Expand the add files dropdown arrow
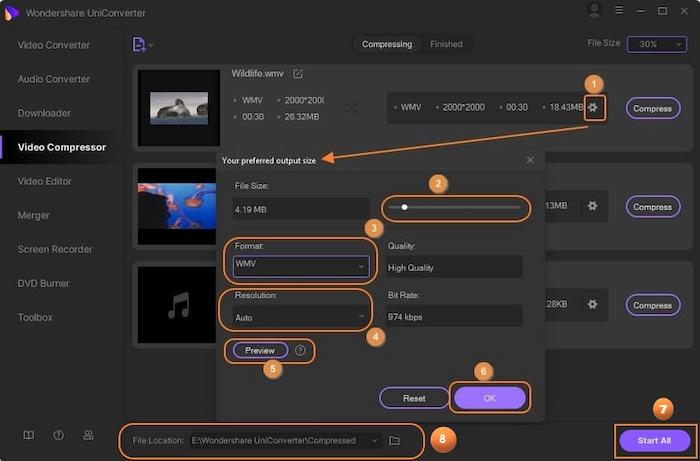 (x=151, y=45)
